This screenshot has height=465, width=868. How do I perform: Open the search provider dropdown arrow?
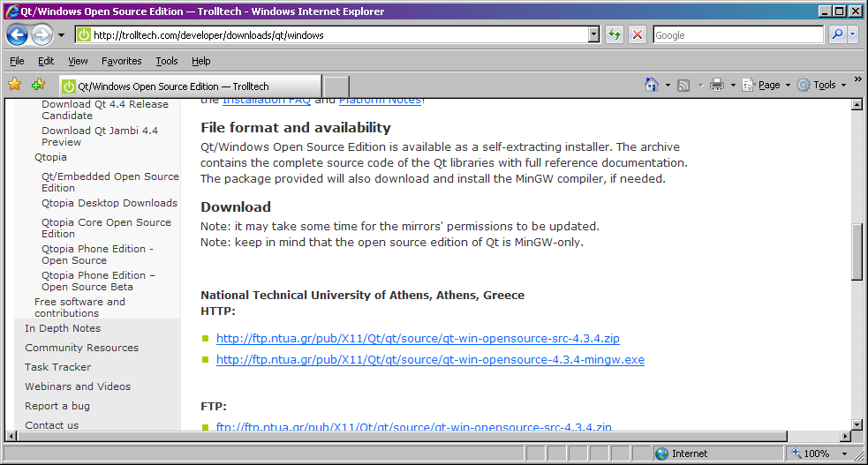(852, 34)
